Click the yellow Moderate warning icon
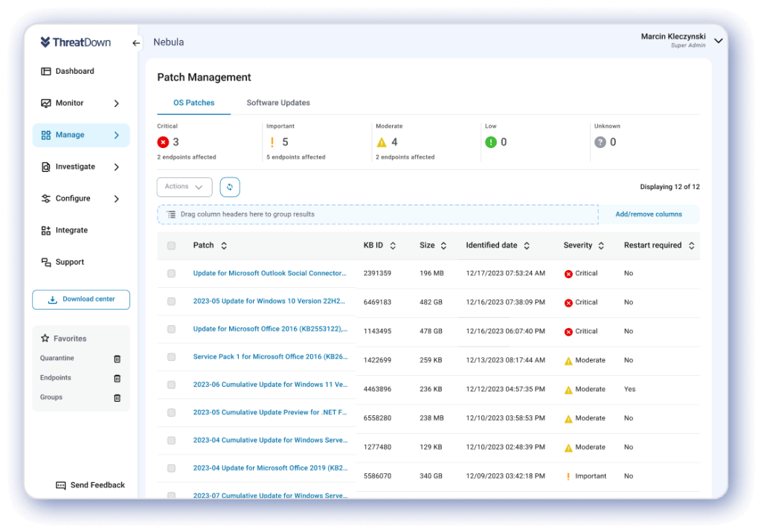The width and height of the screenshot is (761, 532). click(382, 142)
